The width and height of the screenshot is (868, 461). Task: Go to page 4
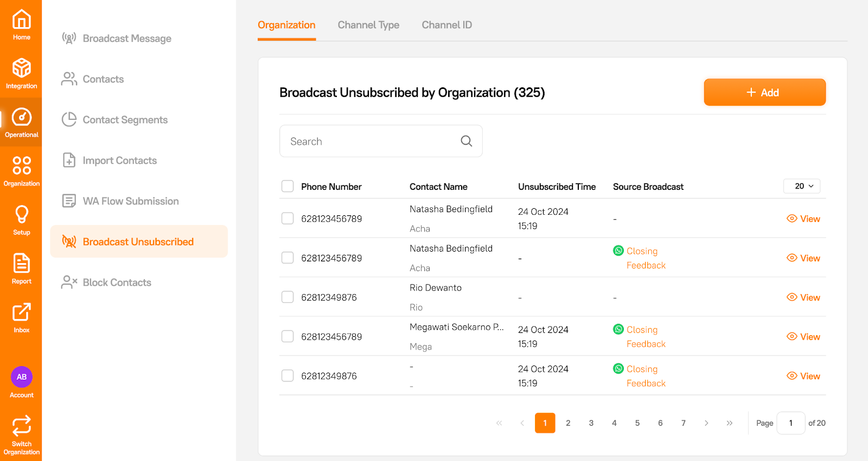coord(614,423)
